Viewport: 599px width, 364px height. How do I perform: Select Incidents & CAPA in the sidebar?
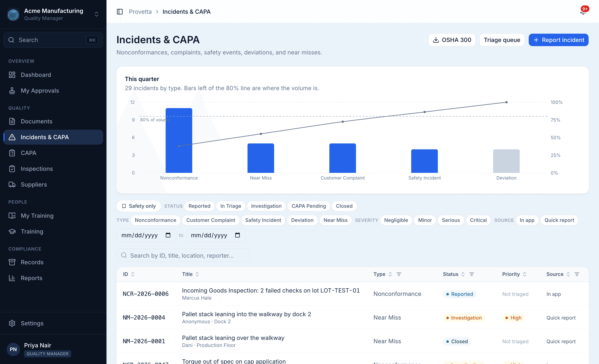pos(53,137)
